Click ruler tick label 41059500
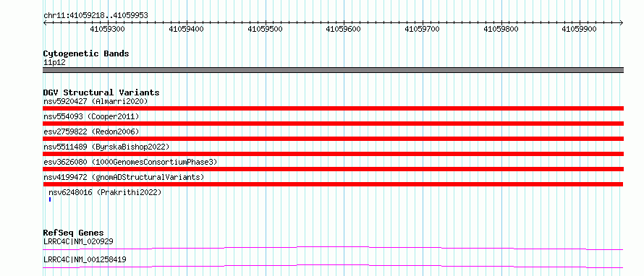Screen dimensions: 644x276 click(265, 29)
